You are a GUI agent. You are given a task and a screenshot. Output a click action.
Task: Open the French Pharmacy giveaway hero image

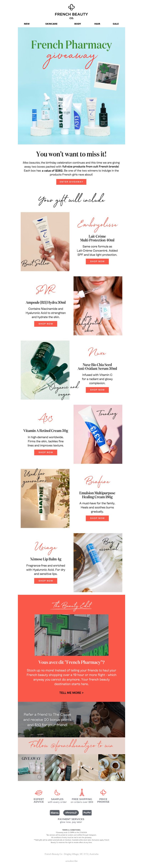click(x=71, y=86)
